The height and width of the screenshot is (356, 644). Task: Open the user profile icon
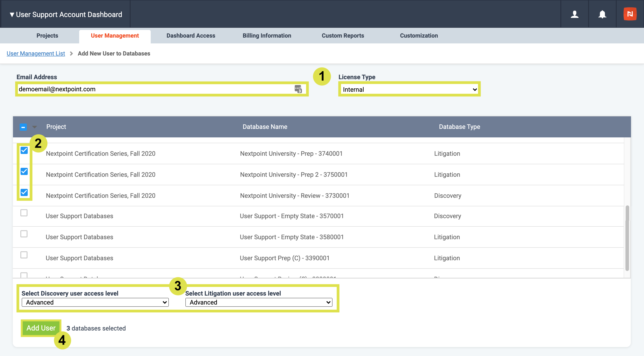(574, 14)
